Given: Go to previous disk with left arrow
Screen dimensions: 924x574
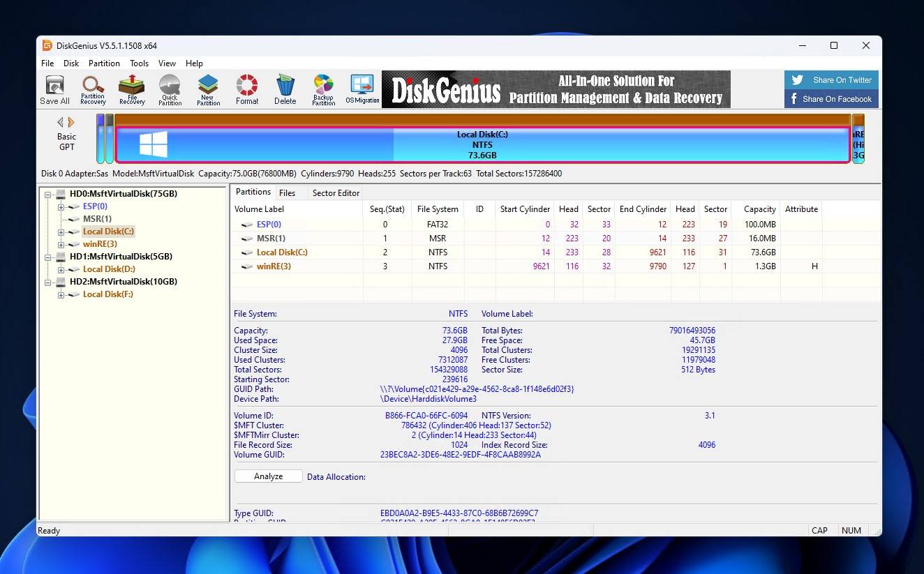Looking at the screenshot, I should point(60,123).
